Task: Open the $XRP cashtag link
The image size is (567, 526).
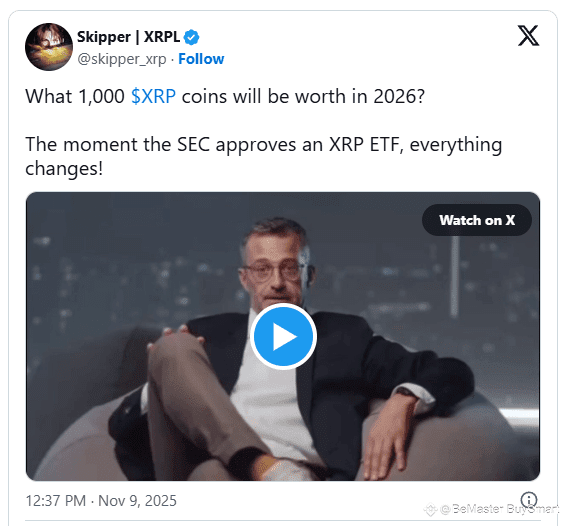Action: click(x=153, y=97)
